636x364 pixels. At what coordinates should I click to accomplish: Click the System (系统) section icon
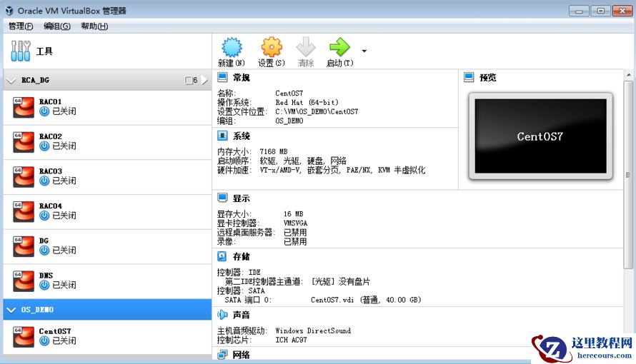222,136
